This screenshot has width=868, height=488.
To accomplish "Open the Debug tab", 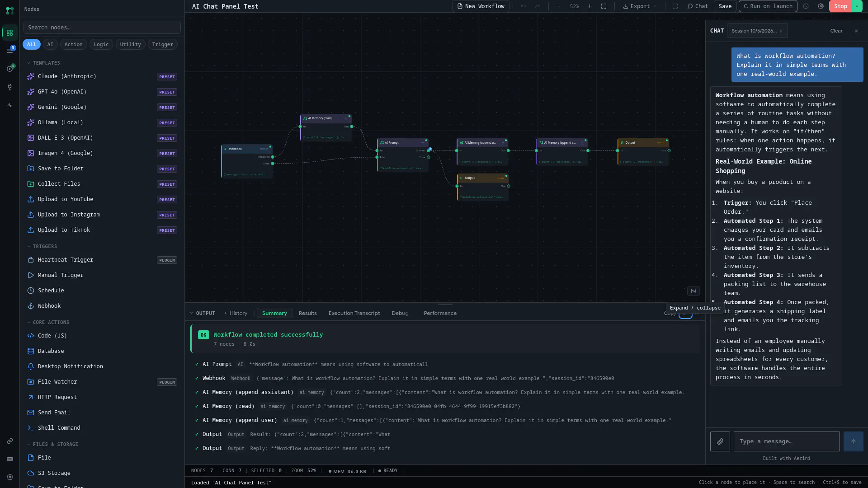I will click(400, 313).
